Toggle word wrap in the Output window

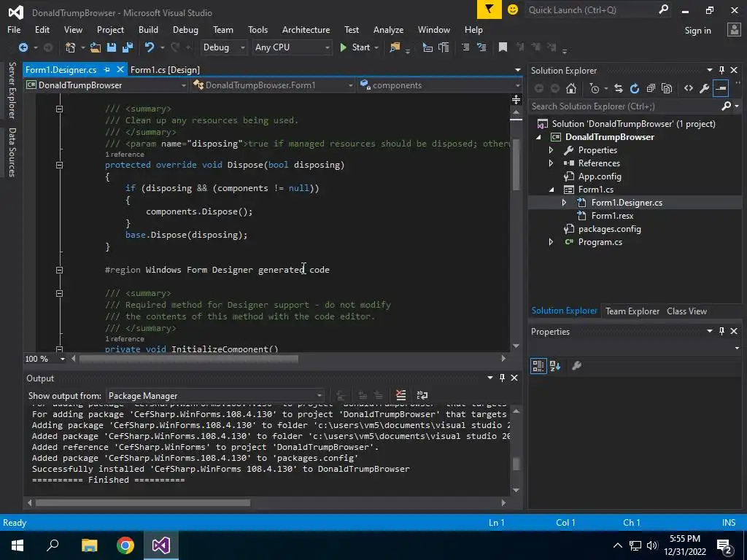click(x=422, y=395)
